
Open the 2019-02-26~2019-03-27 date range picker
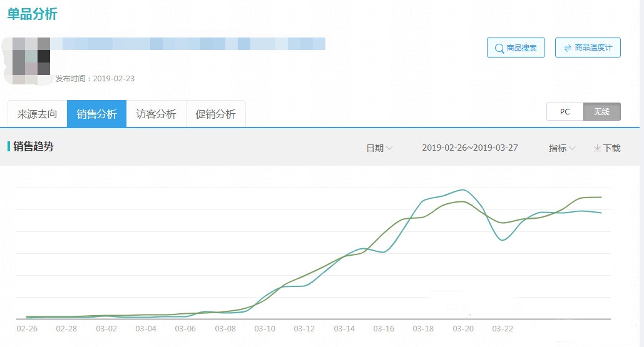pos(469,148)
